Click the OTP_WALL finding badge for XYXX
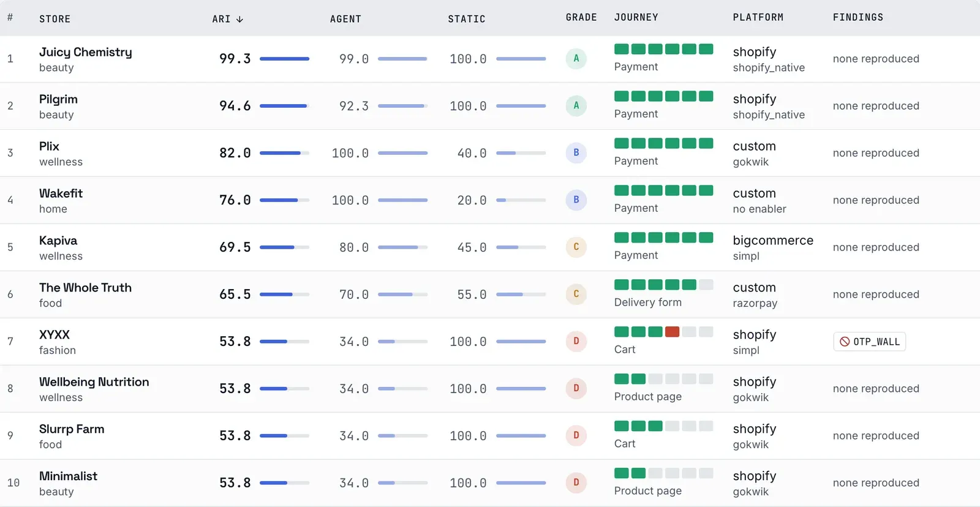This screenshot has width=980, height=507. 869,342
